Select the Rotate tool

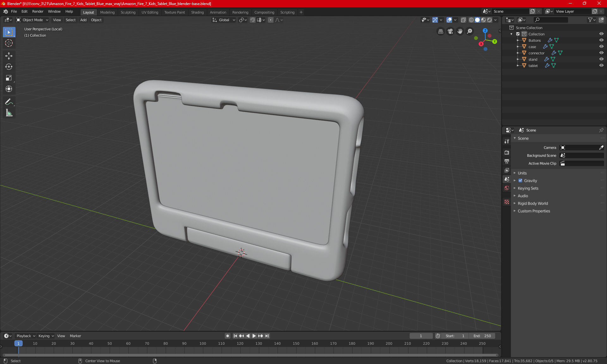9,67
